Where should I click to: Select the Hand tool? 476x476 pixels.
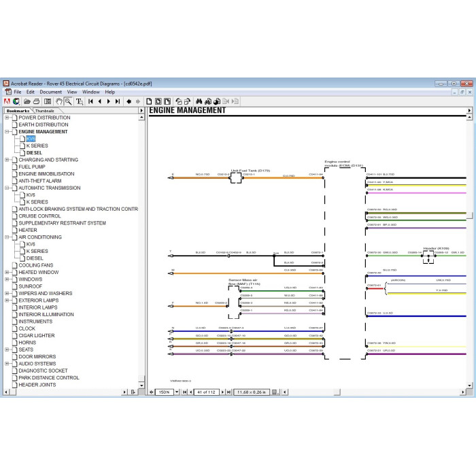(x=59, y=101)
